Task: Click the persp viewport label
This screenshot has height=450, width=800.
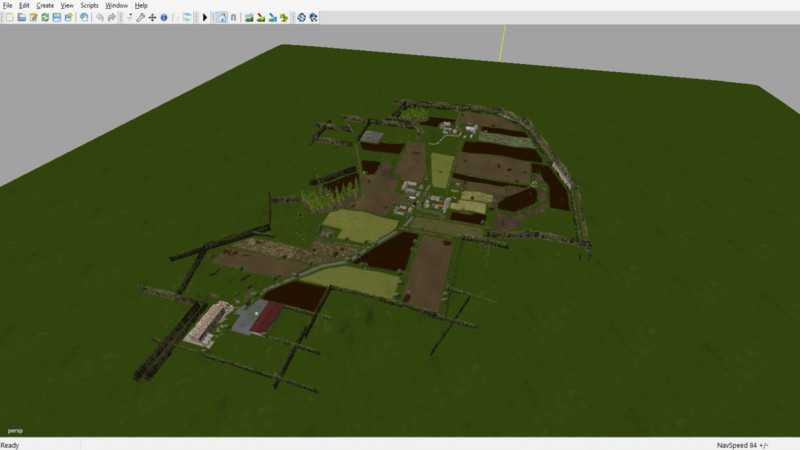Action: click(15, 430)
